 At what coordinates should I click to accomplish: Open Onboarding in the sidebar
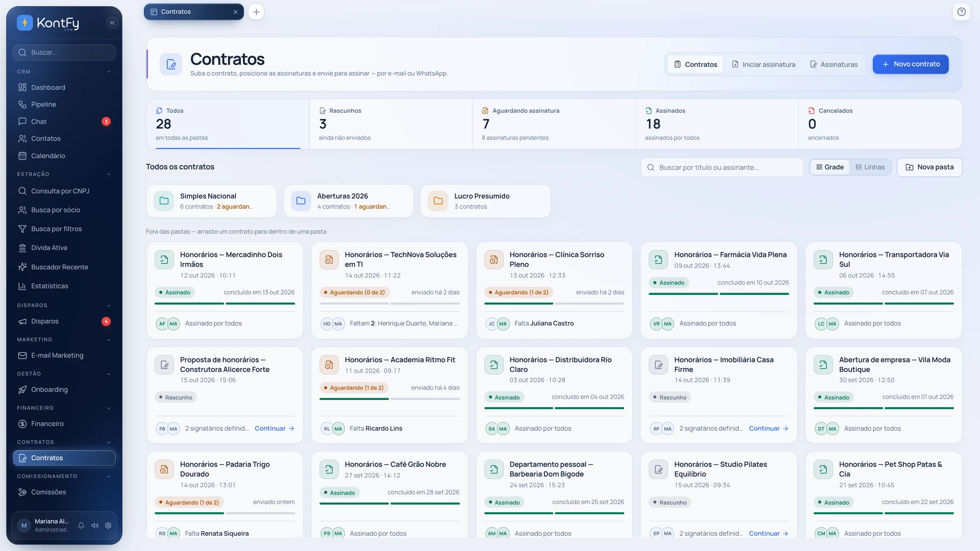click(x=64, y=390)
